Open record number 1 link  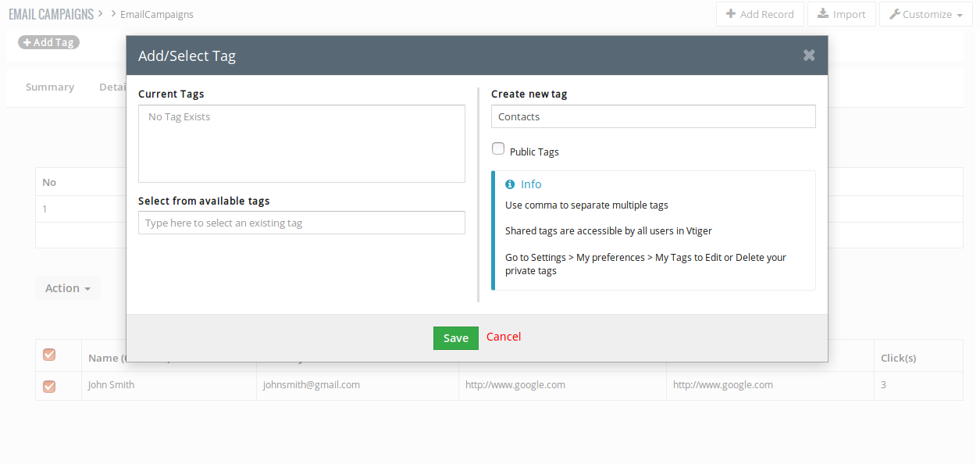point(45,209)
